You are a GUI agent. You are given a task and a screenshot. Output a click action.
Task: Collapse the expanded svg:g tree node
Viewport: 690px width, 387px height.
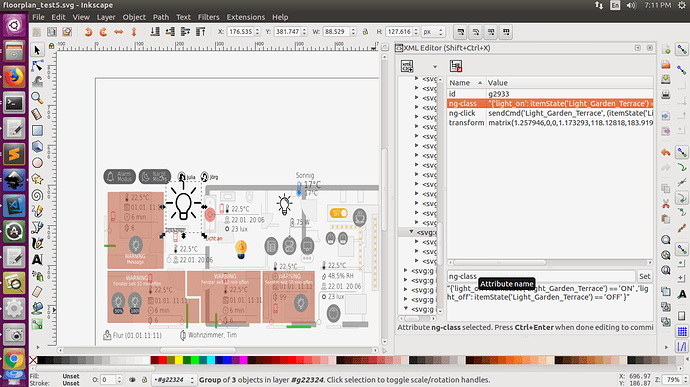click(411, 232)
